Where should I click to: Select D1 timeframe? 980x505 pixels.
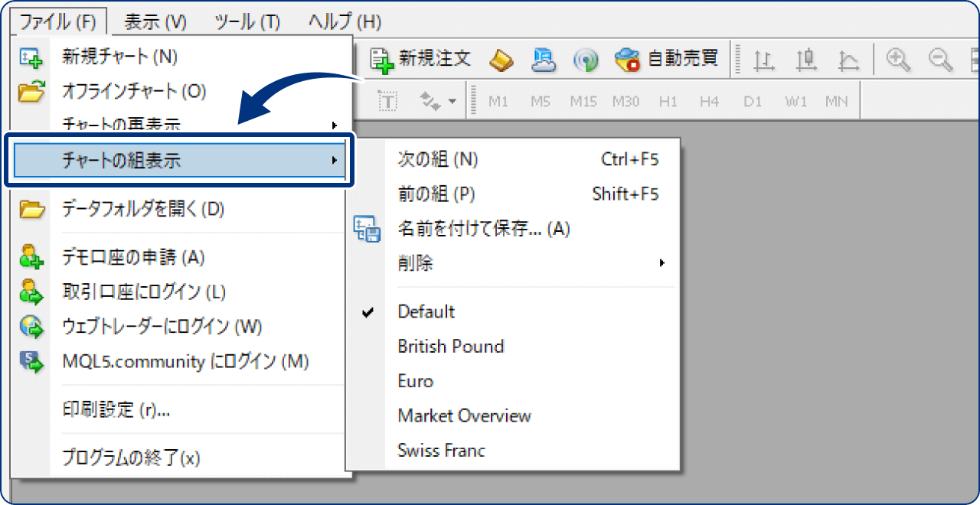pos(753,101)
